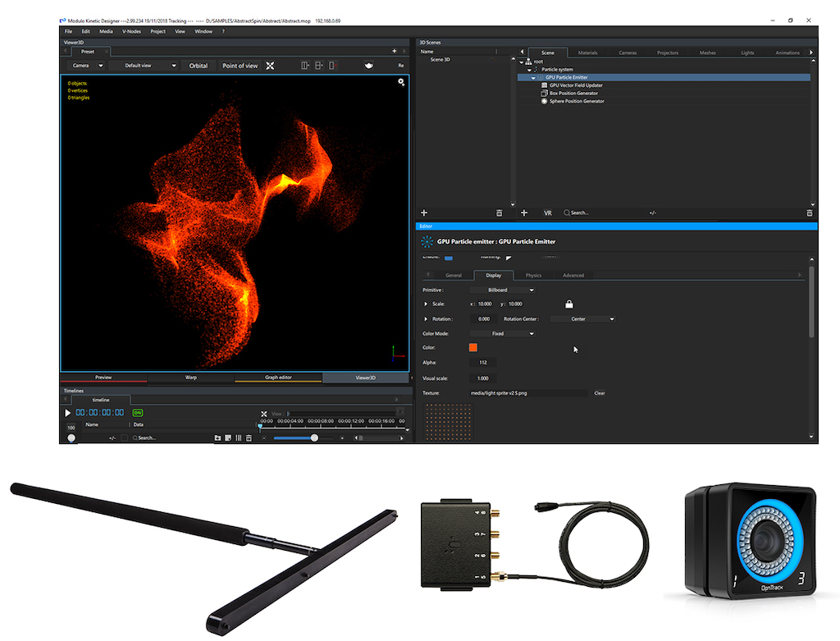Toggle the checkbox beside timeline Search field
Viewport: 840px width, 641px height.
point(125,438)
